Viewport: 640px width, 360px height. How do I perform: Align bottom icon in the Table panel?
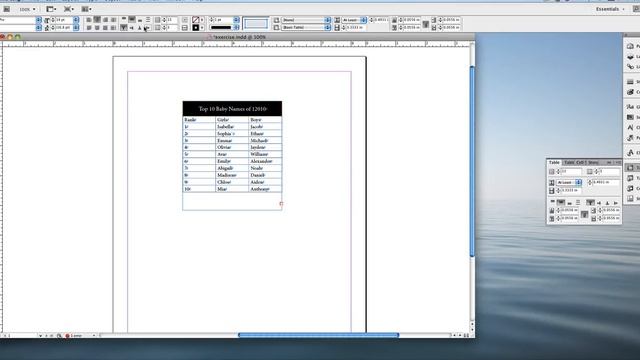570,203
